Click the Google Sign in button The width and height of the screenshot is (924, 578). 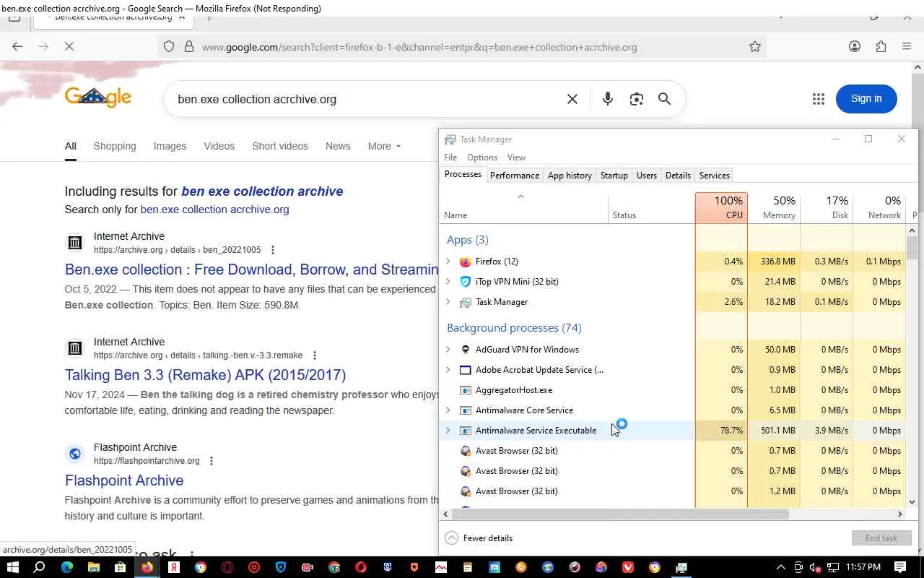tap(866, 99)
